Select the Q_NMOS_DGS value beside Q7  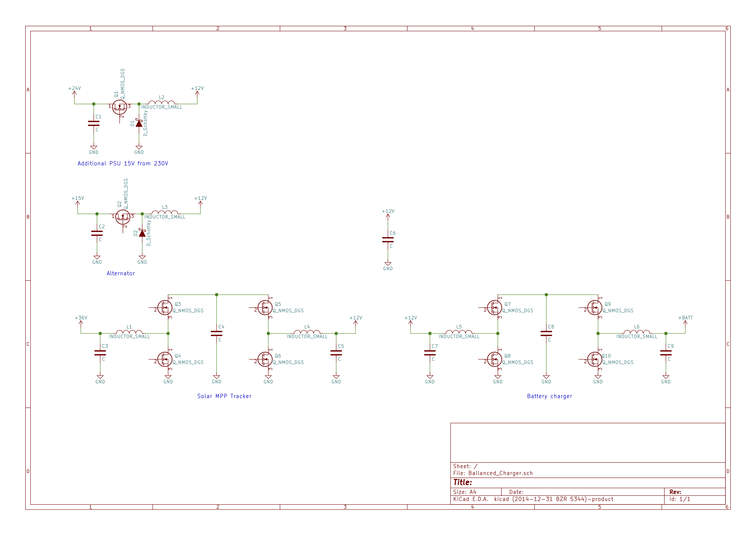click(x=517, y=311)
